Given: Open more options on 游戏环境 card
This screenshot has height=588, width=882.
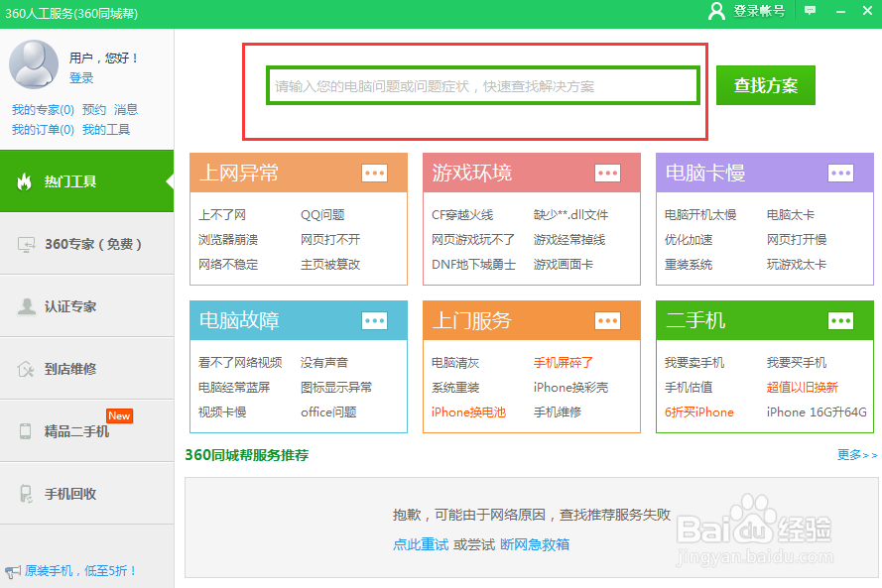Looking at the screenshot, I should click(x=607, y=174).
